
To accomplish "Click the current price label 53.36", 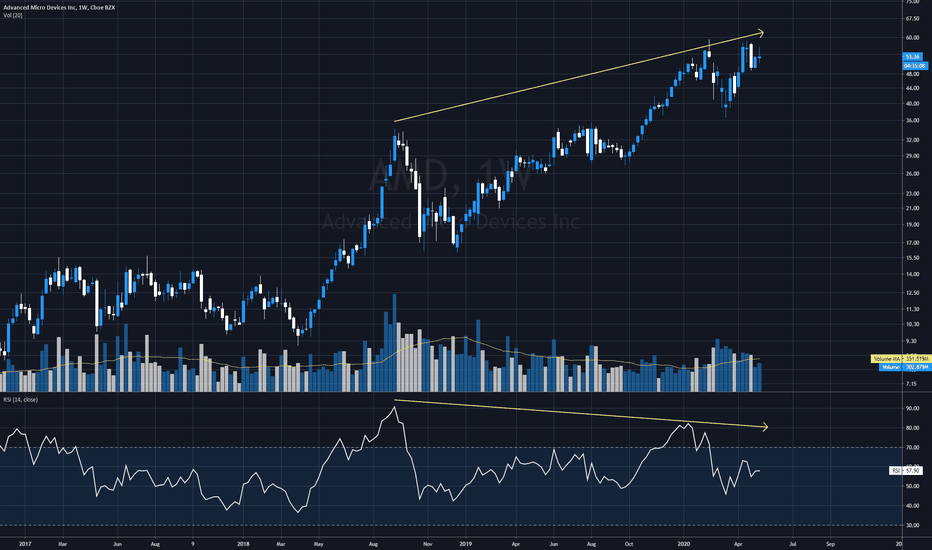I will click(x=912, y=57).
